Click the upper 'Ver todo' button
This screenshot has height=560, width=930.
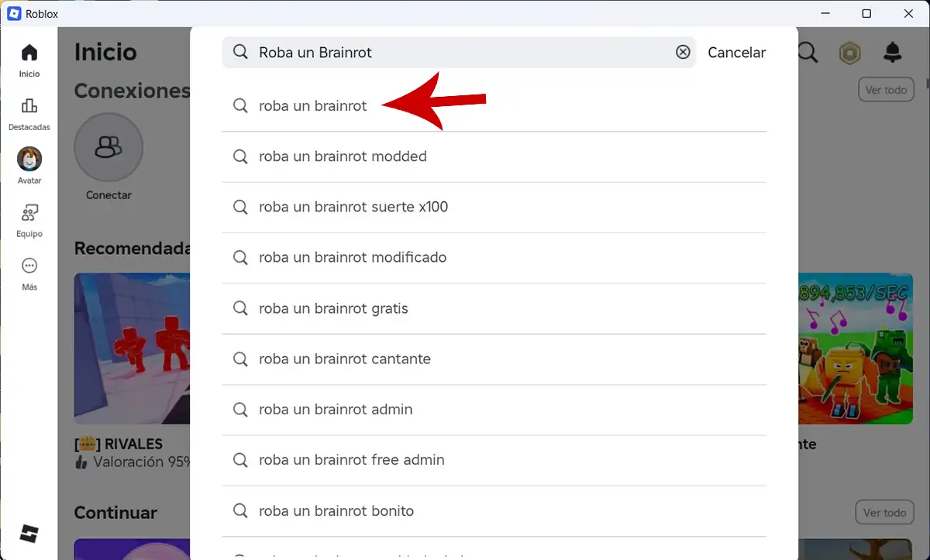coord(885,90)
